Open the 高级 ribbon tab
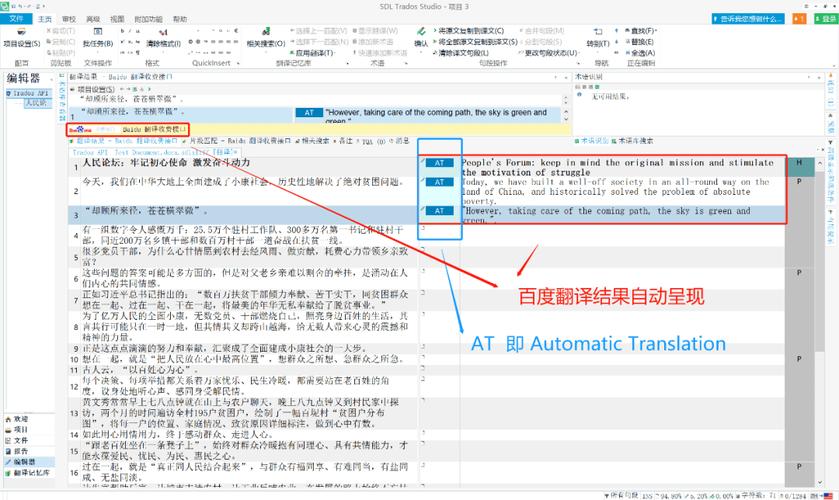Screen dimensions: 839x500 [93, 19]
